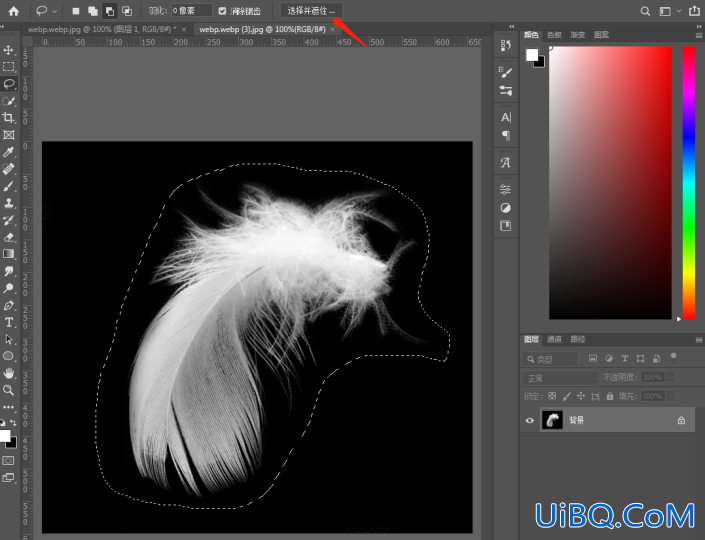Toggle lock transparent pixels icon

552,396
